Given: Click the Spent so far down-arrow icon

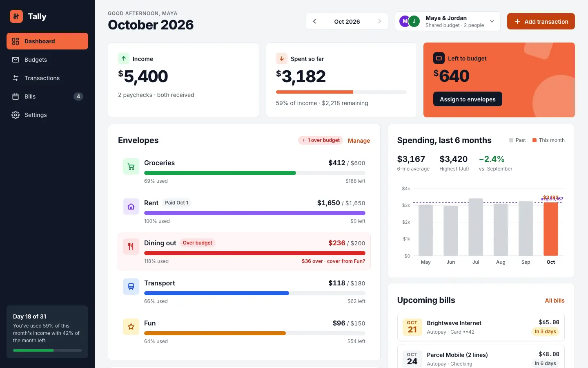Looking at the screenshot, I should [x=282, y=58].
